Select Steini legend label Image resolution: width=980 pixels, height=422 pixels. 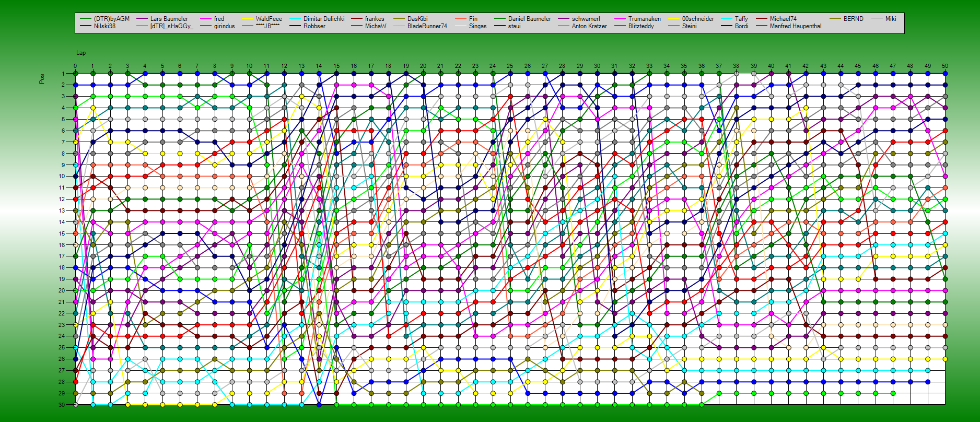click(690, 26)
